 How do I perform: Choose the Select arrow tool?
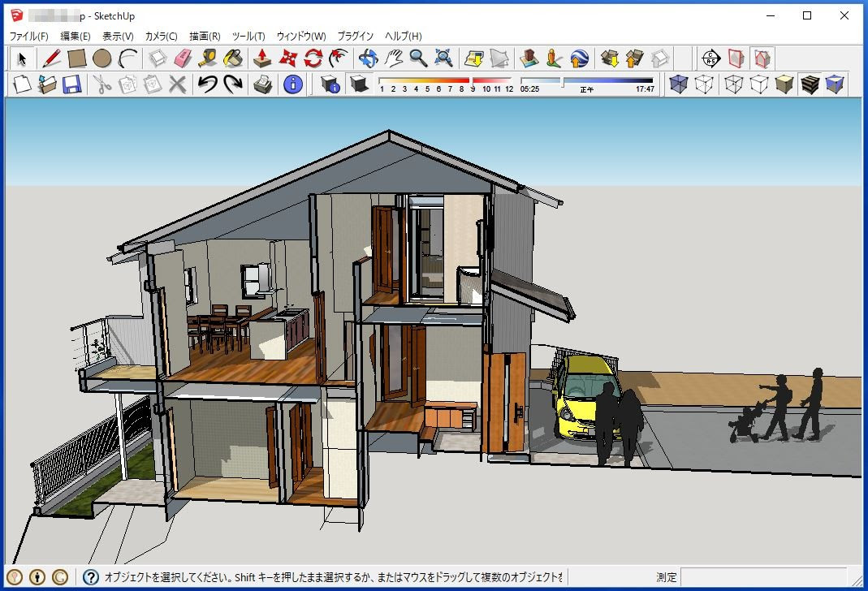click(x=22, y=58)
